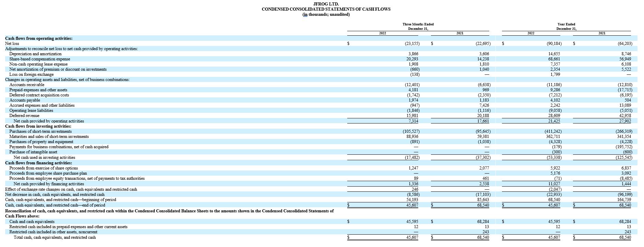Click operating cash flow value 21,425
This screenshot has height=247, width=644.
pos(554,121)
